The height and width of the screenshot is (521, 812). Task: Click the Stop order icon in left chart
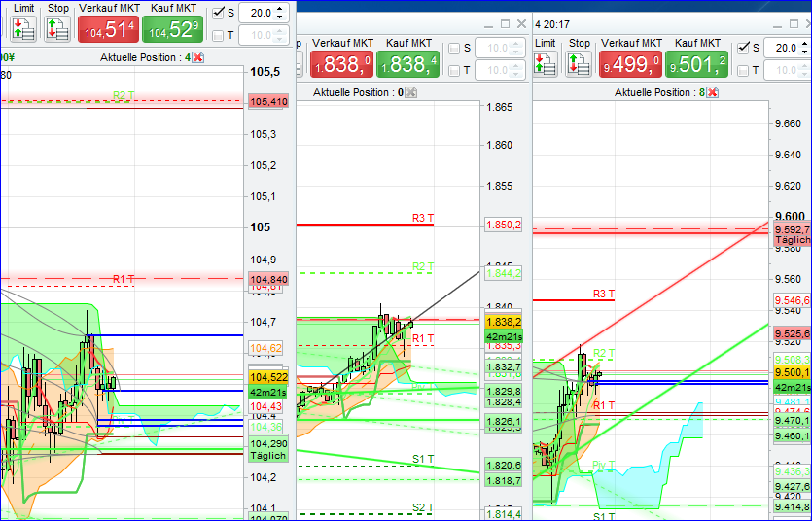[x=57, y=29]
